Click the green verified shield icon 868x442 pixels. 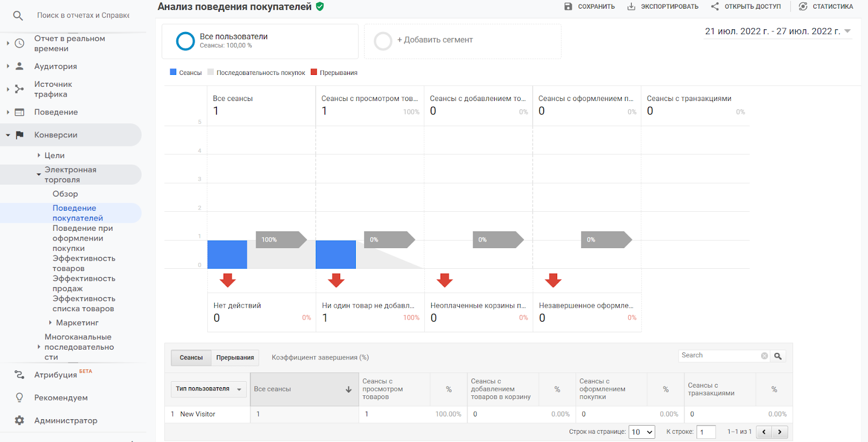coord(320,7)
